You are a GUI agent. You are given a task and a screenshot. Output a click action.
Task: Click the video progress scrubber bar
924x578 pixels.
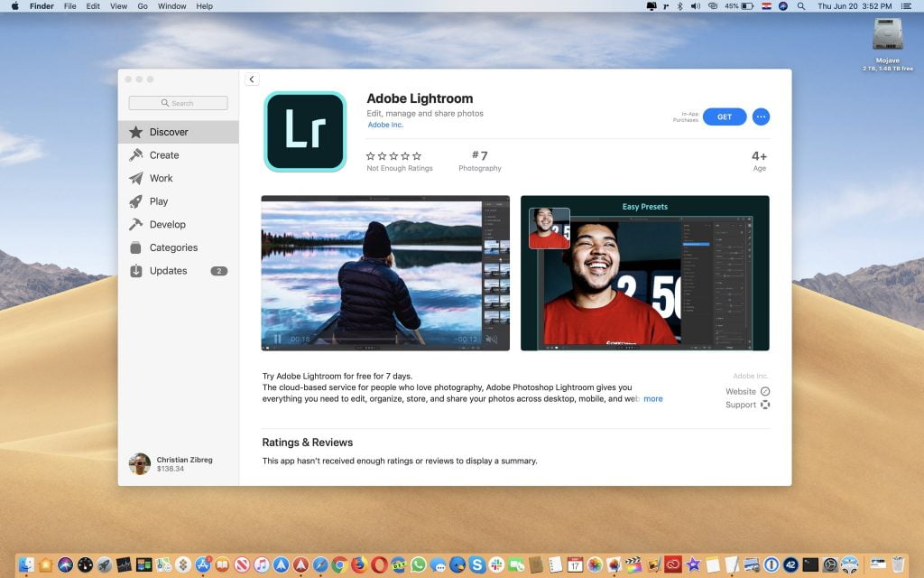tap(379, 340)
